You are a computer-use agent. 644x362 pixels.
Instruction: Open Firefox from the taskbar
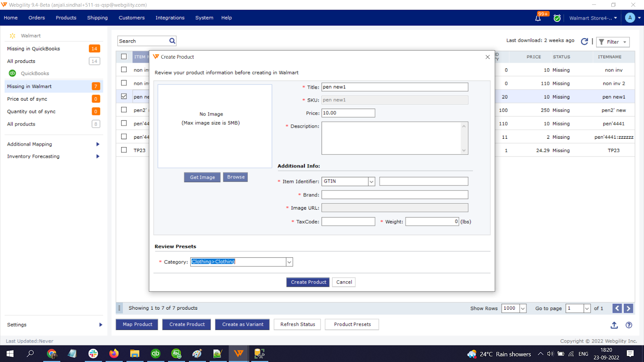coord(114,354)
